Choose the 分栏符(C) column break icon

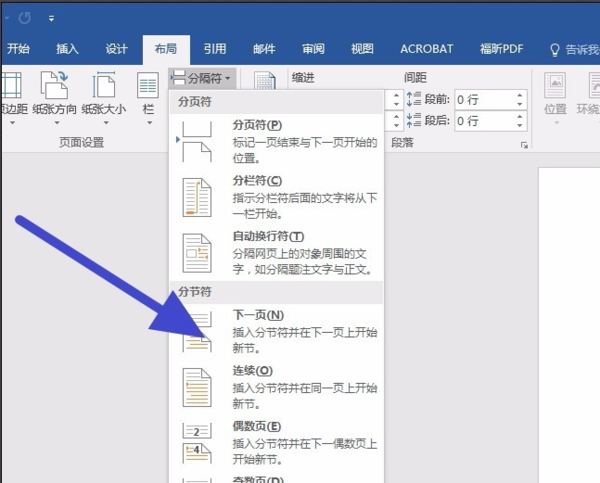click(197, 197)
